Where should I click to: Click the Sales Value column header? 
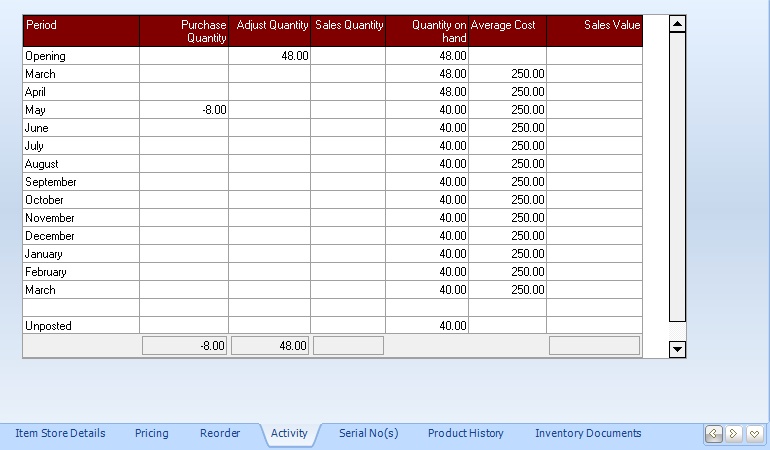594,31
